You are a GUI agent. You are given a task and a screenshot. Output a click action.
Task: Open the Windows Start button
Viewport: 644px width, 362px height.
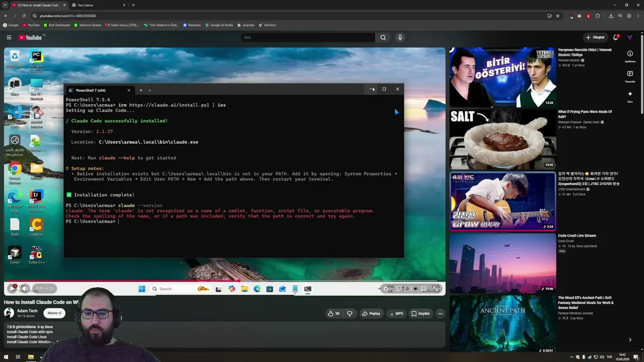pos(5,357)
